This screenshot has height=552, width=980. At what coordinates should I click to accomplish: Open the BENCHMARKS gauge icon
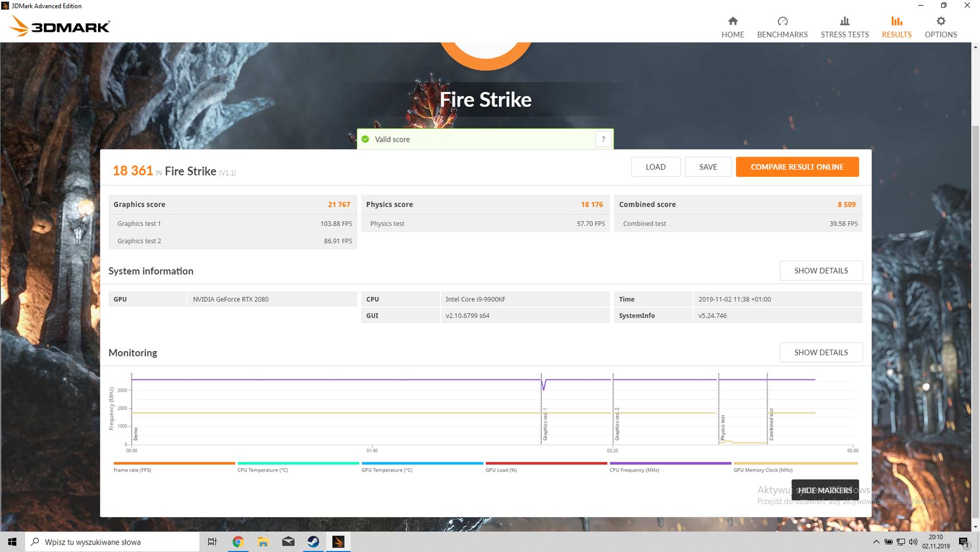[x=782, y=21]
